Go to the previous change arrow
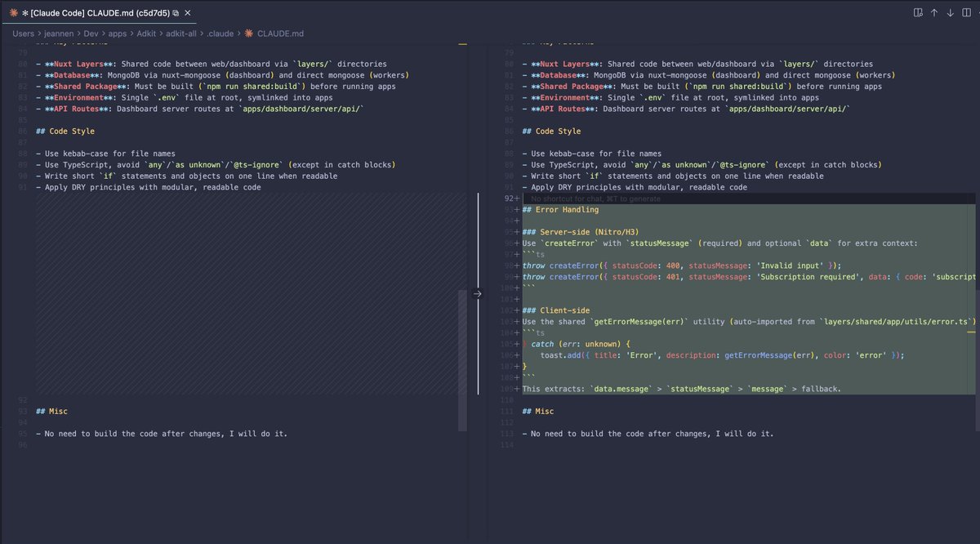 [934, 13]
